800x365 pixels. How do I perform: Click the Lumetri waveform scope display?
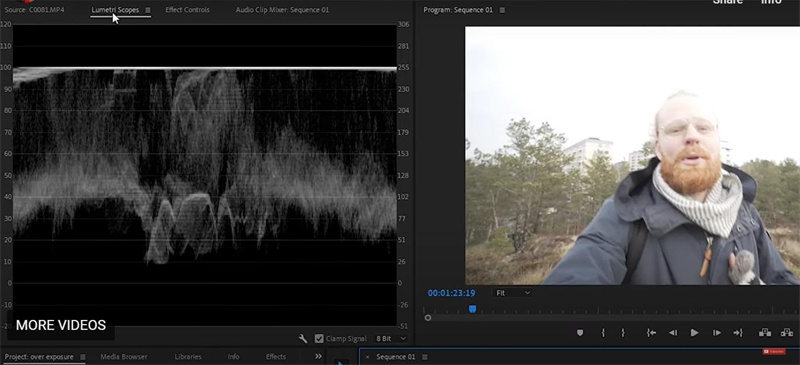[205, 175]
